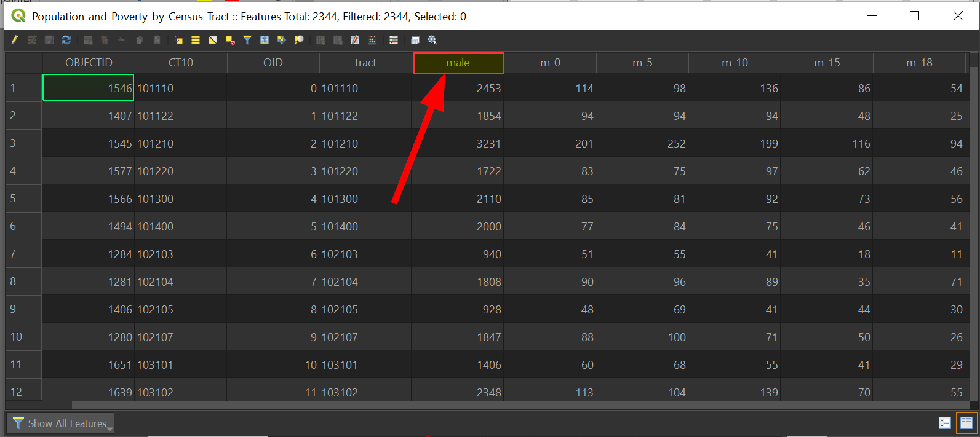Click the CT10 cell 101122
Screen dimensions: 980x437
(x=181, y=116)
